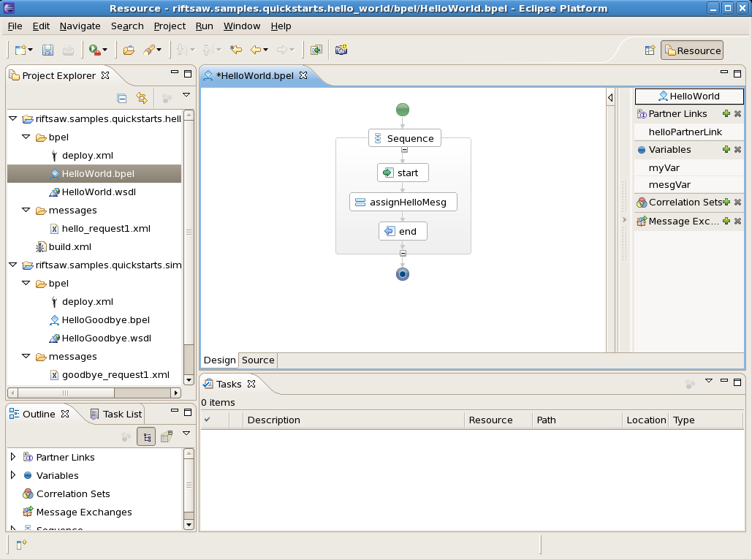Viewport: 752px width, 560px height.
Task: Click the Open folder toolbar icon
Action: click(129, 50)
